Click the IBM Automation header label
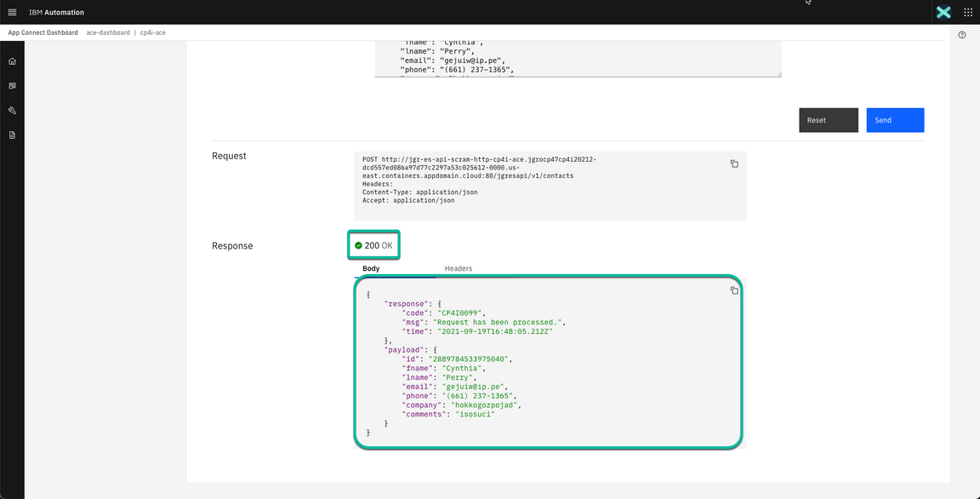Viewport: 980px width, 499px height. coord(56,12)
